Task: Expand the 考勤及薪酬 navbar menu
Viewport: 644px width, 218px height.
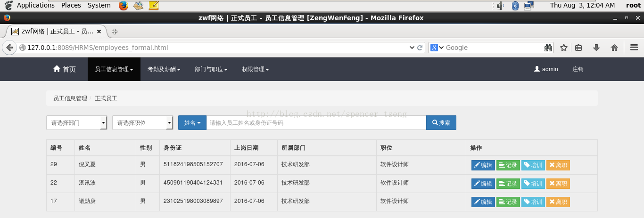Action: (164, 69)
